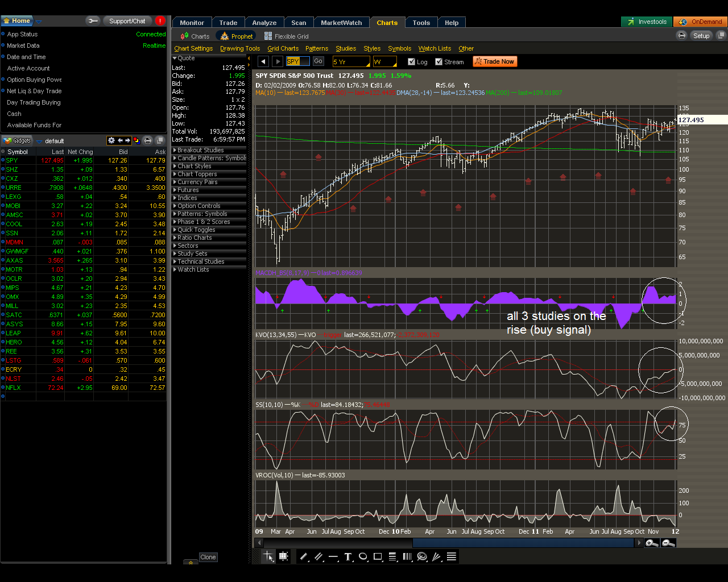Open the Tools tab
The height and width of the screenshot is (582, 728).
(x=421, y=23)
